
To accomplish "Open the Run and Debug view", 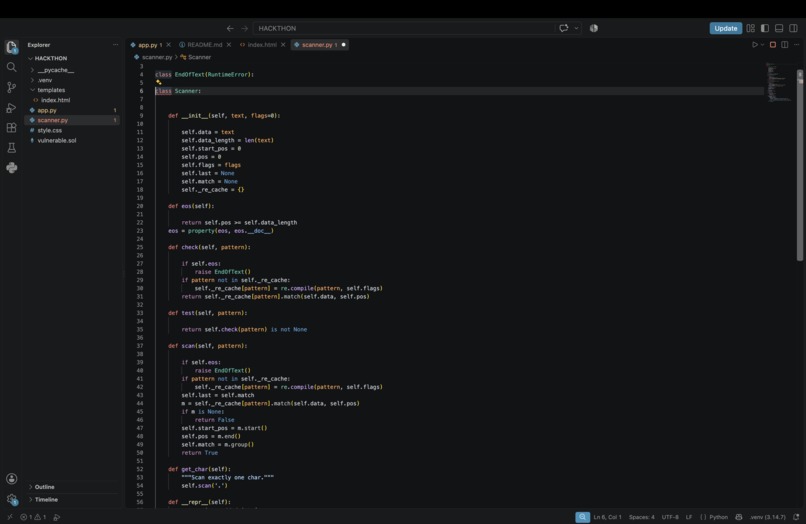I will point(11,107).
